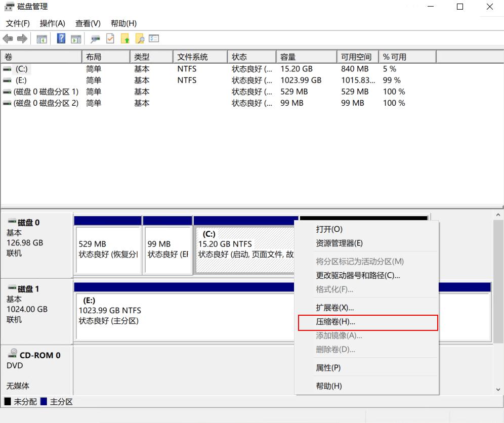Click the scrollbar up arrow on the right edge
Viewport: 504px width, 423px height.
pyautogui.click(x=497, y=214)
